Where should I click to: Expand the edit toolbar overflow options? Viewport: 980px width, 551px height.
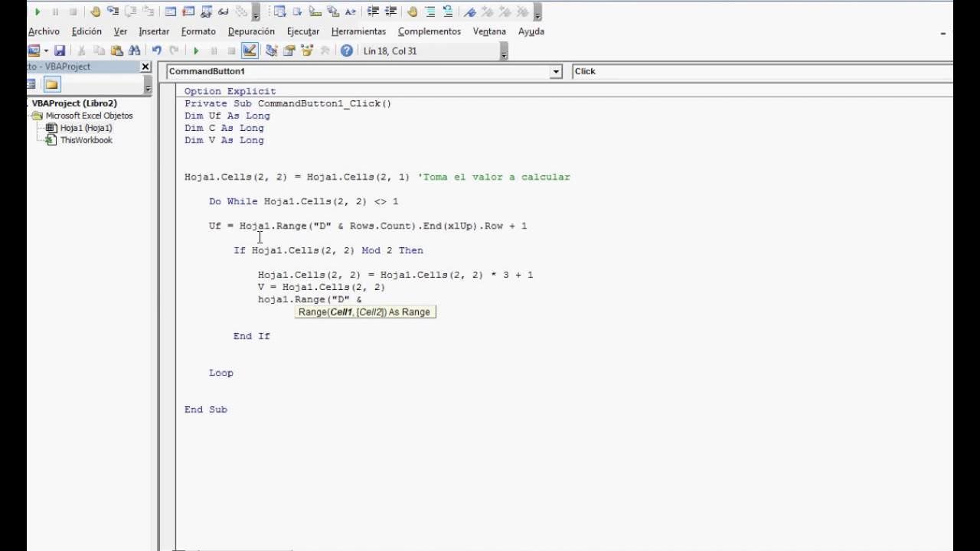[x=538, y=12]
